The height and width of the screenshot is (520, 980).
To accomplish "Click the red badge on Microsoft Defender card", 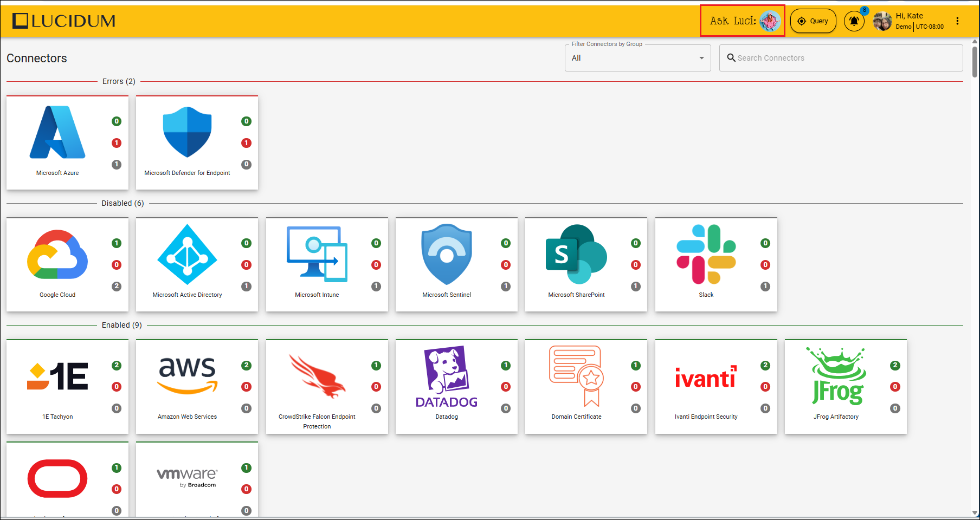I will [x=246, y=143].
